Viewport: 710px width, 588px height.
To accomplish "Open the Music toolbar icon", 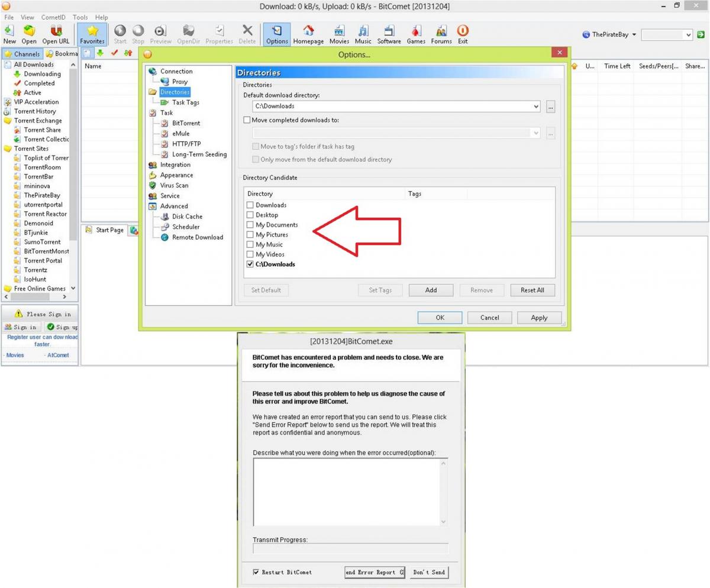I will (363, 34).
